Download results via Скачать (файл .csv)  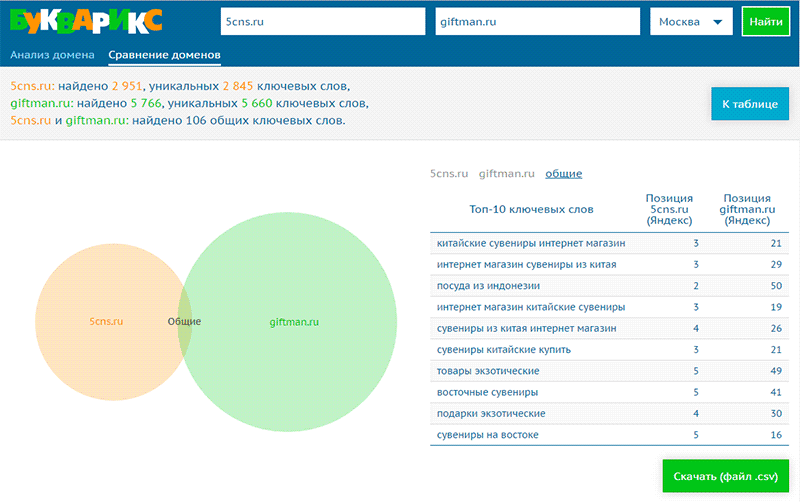pos(725,476)
